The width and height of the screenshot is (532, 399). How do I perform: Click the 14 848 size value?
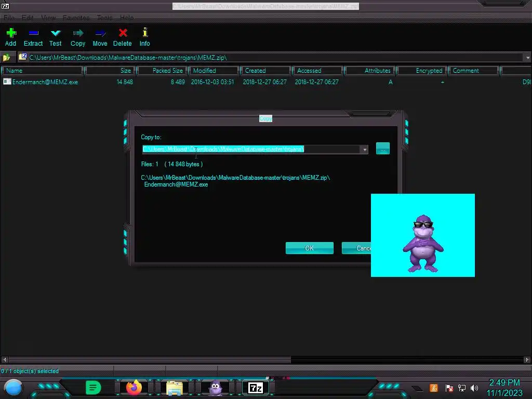point(125,82)
